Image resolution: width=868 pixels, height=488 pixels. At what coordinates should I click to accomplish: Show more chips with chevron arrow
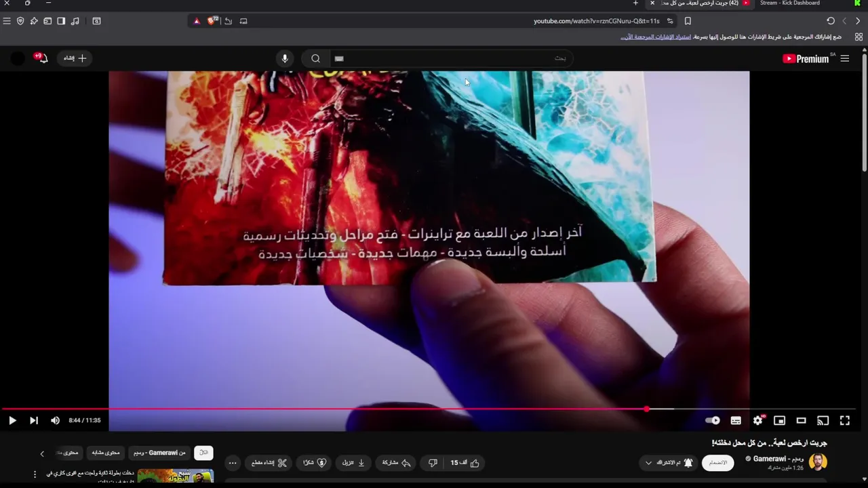[x=42, y=453]
